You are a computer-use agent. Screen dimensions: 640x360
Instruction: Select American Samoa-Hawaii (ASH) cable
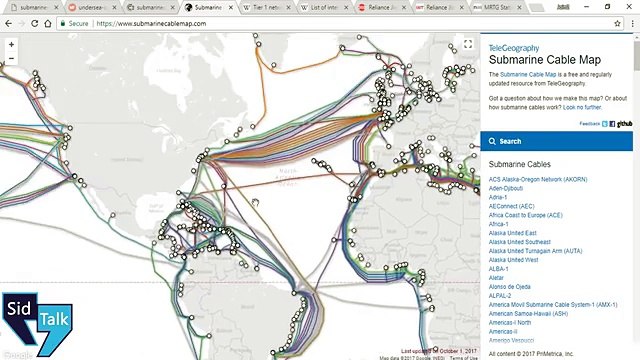[528, 313]
